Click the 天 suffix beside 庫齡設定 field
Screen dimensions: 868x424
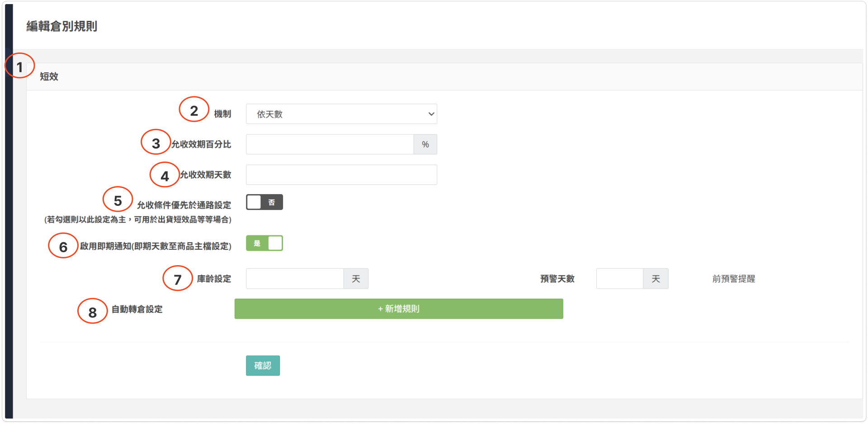click(x=356, y=279)
